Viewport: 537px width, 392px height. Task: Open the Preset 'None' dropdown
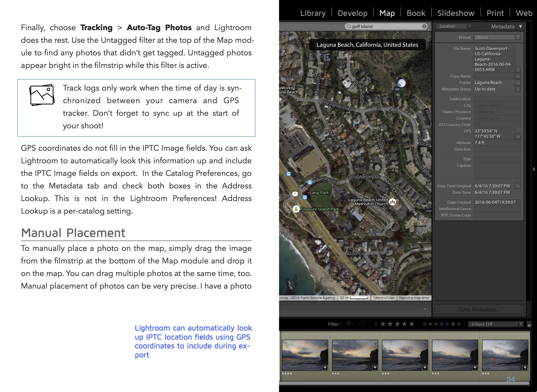[497, 37]
